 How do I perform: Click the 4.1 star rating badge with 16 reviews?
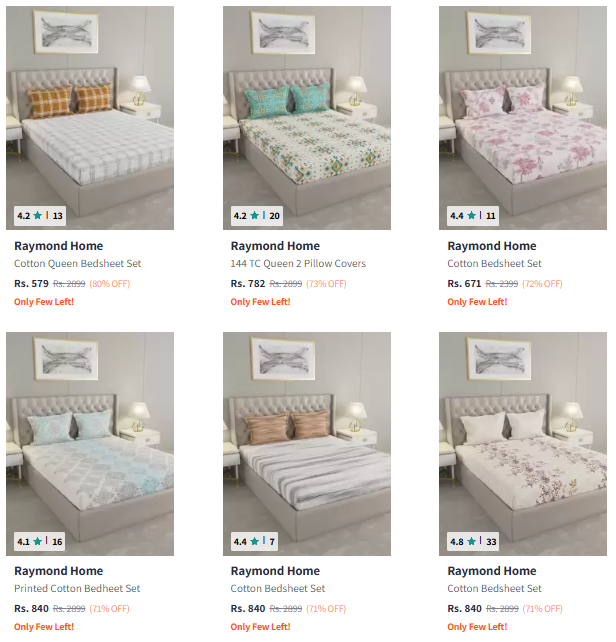pyautogui.click(x=40, y=542)
